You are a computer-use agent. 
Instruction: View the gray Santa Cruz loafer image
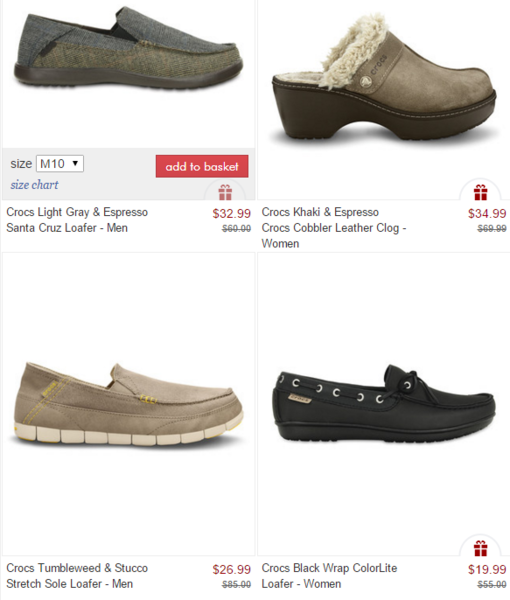coord(128,48)
